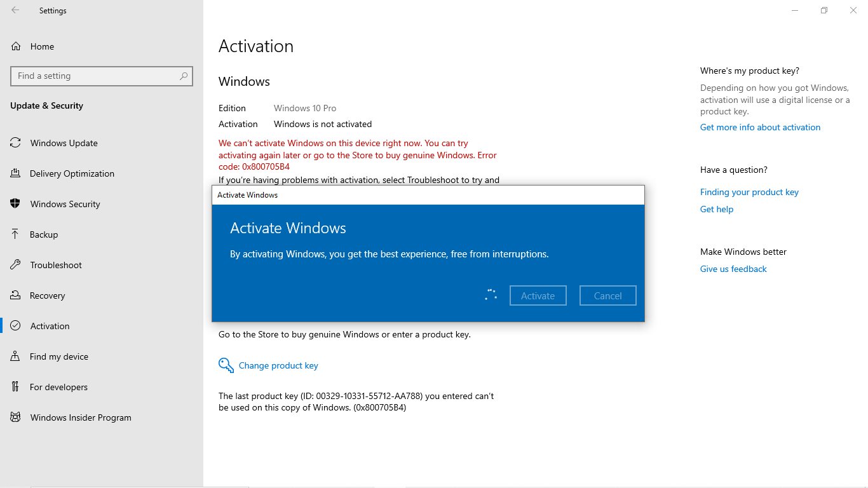Click the Backup arrow icon

pos(15,234)
